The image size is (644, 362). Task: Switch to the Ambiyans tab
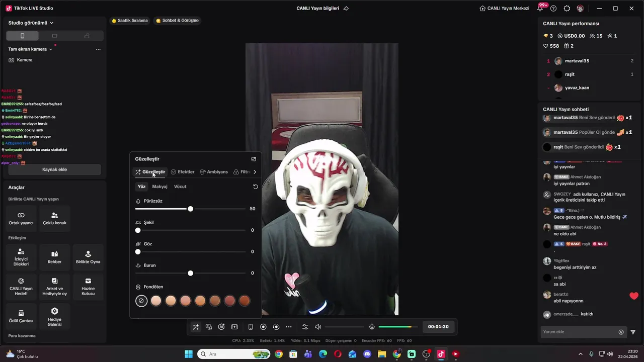tap(214, 172)
